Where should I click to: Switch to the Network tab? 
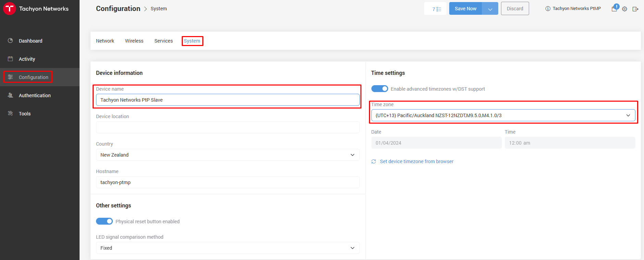coord(105,41)
